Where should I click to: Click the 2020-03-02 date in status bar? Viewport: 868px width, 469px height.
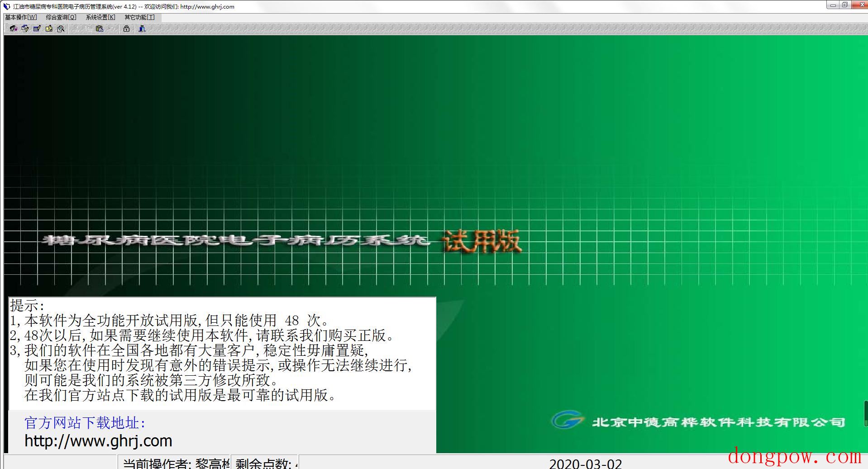pyautogui.click(x=586, y=464)
